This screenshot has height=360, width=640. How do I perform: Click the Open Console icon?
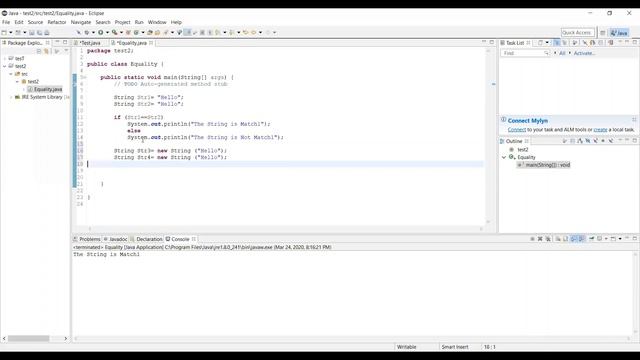613,239
